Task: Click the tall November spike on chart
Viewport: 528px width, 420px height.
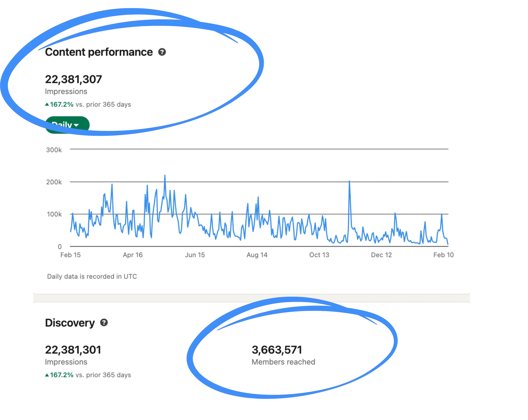Action: coord(349,182)
